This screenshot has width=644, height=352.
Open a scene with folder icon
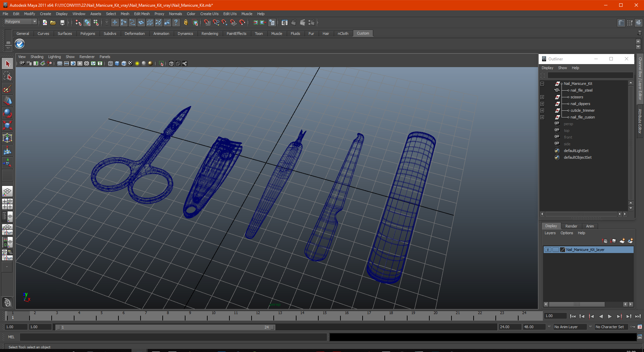point(53,22)
